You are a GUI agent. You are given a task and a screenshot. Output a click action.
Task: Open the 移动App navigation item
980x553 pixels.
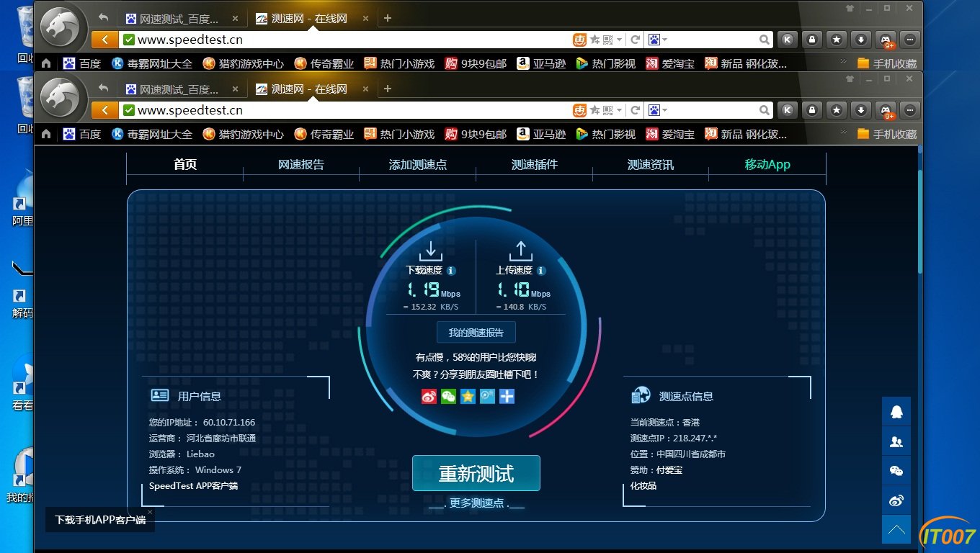coord(767,164)
